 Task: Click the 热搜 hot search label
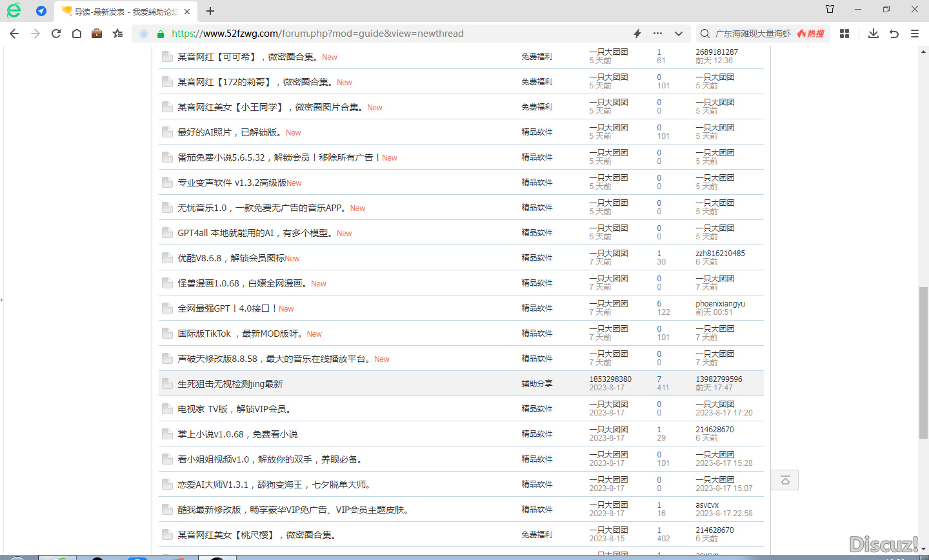[x=811, y=34]
